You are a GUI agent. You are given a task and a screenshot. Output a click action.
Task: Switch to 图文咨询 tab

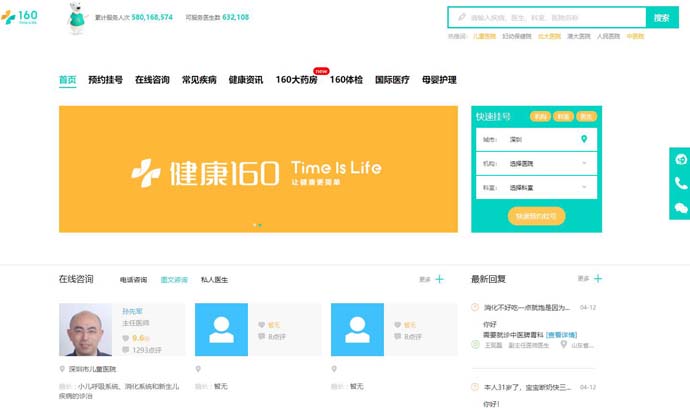pos(174,280)
